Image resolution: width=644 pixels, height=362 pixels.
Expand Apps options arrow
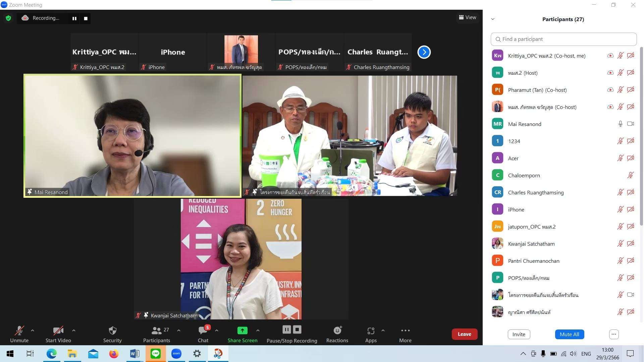[x=383, y=330]
